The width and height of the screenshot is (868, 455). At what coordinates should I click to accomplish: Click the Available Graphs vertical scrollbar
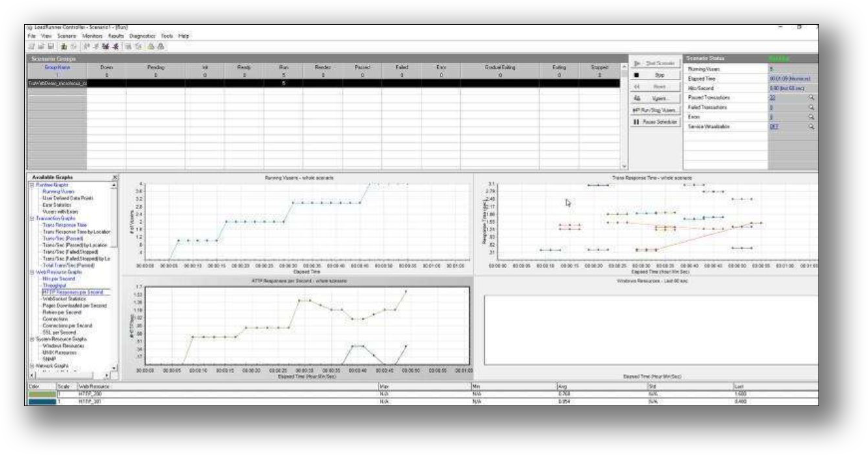(115, 277)
